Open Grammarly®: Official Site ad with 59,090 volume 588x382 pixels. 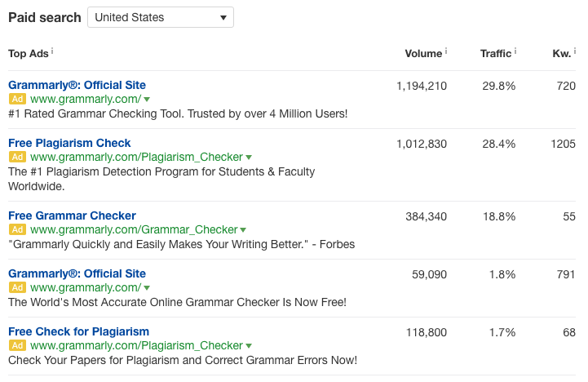[77, 273]
